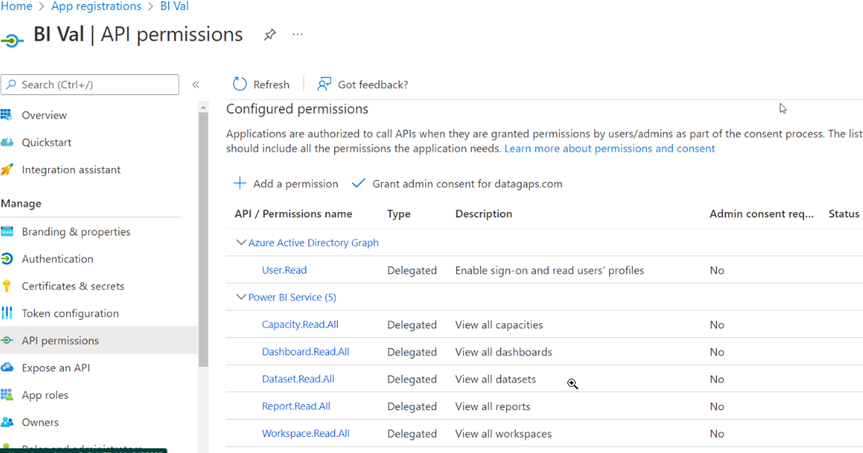Open Authentication in Manage menu
The width and height of the screenshot is (863, 453).
pos(57,259)
